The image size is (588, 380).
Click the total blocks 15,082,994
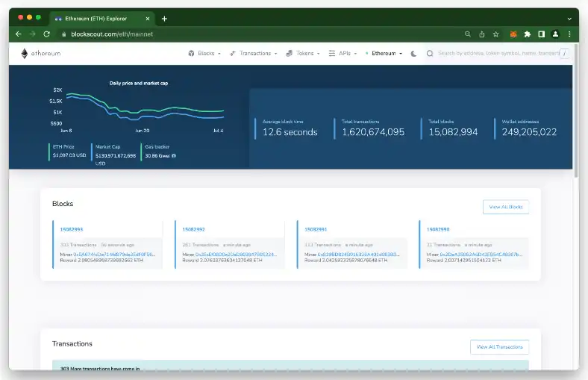pos(453,132)
